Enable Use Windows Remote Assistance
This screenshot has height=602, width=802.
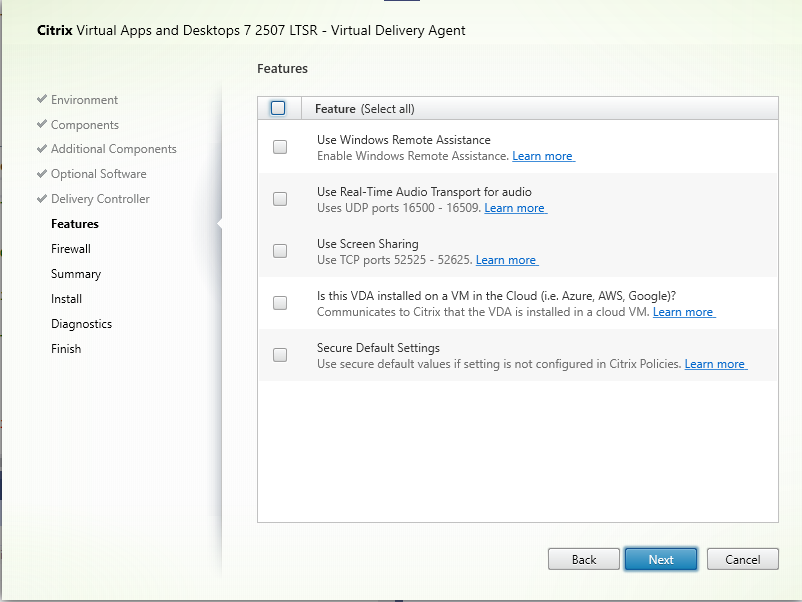[x=279, y=147]
